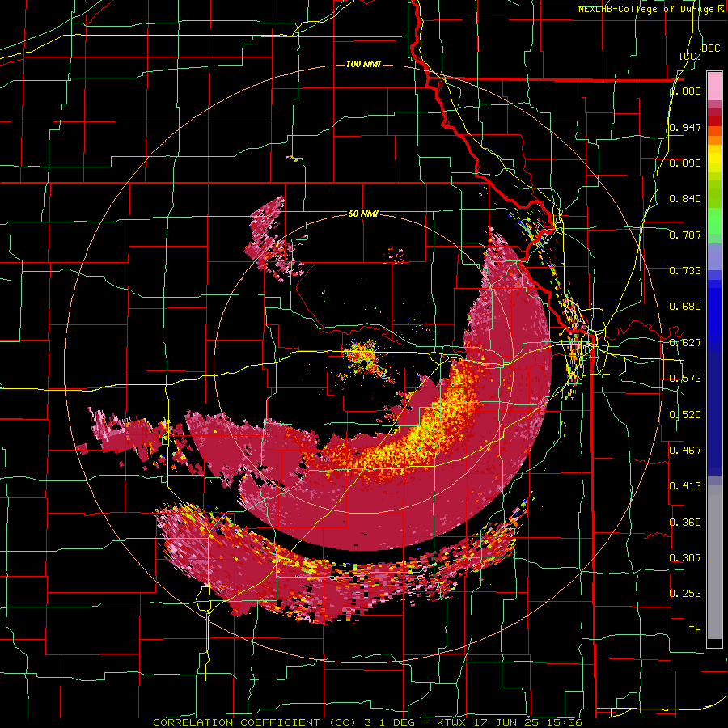Screen dimensions: 728x728
Task: Select the 0.733 legend value
Action: pyautogui.click(x=685, y=271)
